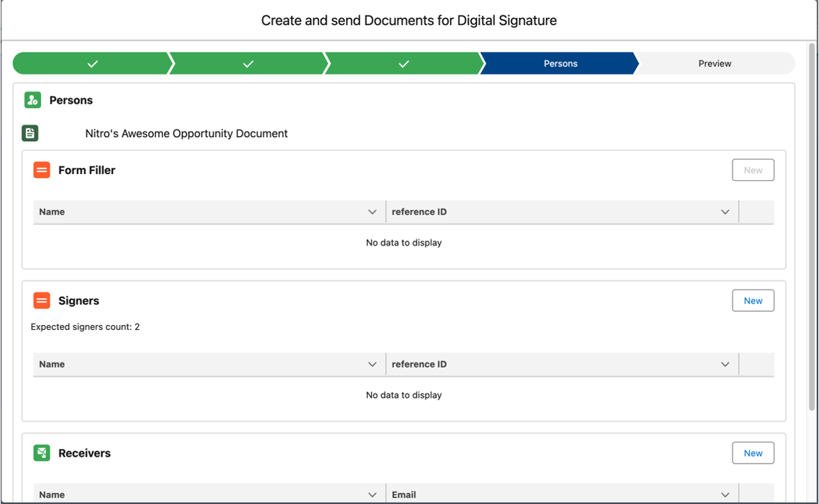This screenshot has height=504, width=819.
Task: Expand Name column menu in Signers table
Action: pyautogui.click(x=372, y=365)
